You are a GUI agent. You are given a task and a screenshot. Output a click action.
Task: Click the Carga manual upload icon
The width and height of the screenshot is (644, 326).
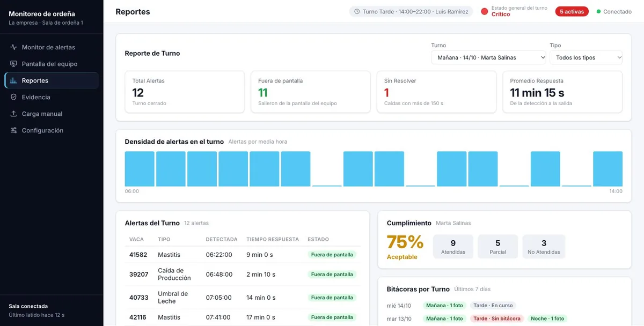coord(14,114)
